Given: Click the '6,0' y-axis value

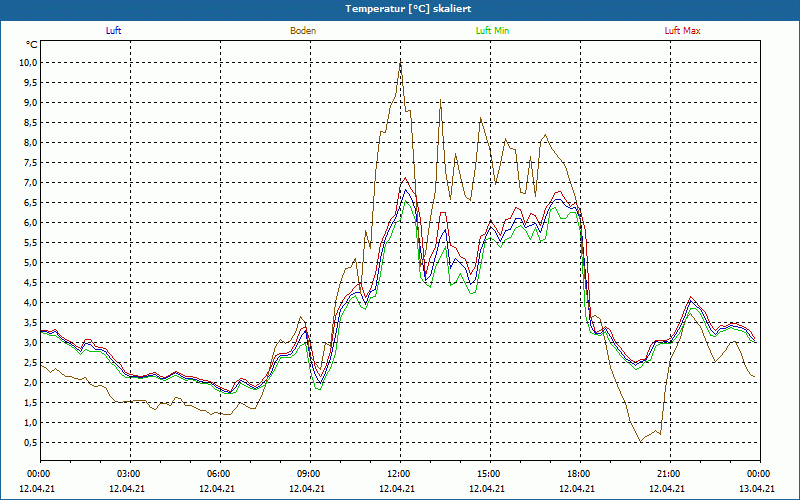Looking at the screenshot, I should [31, 222].
